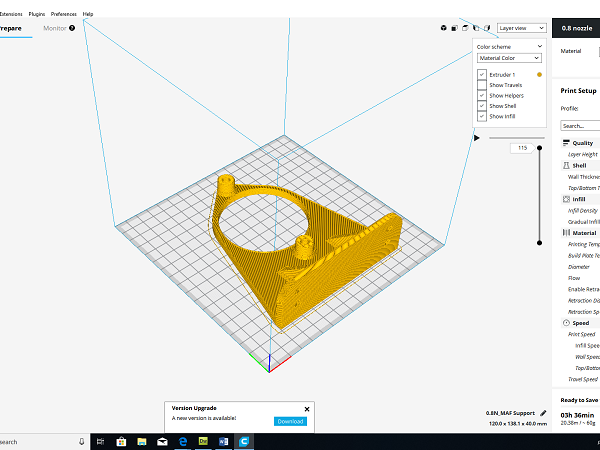Click the horizontal path progress slider
600x450 pixels.
coord(517,138)
